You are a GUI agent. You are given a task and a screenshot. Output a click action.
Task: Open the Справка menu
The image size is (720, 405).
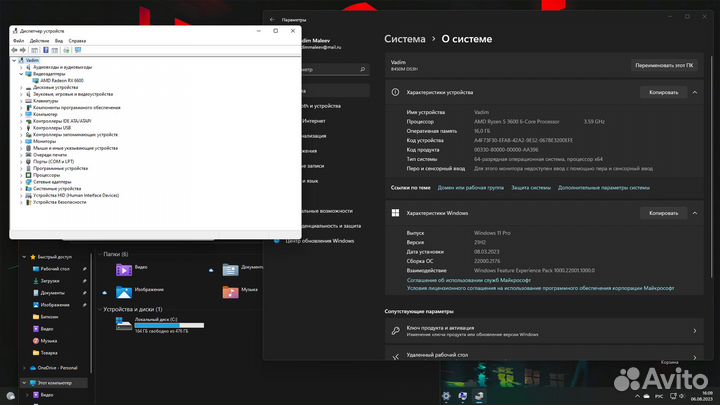tap(77, 41)
